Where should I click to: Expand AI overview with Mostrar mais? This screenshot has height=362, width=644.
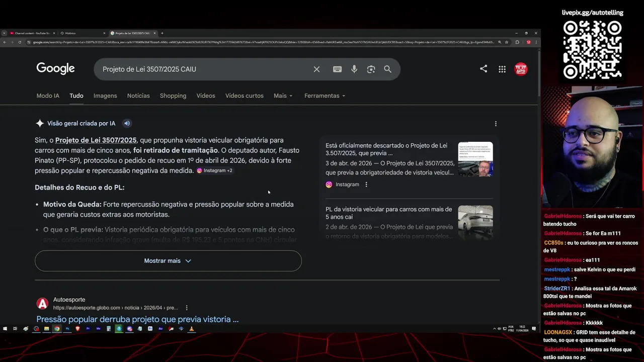coord(168,261)
